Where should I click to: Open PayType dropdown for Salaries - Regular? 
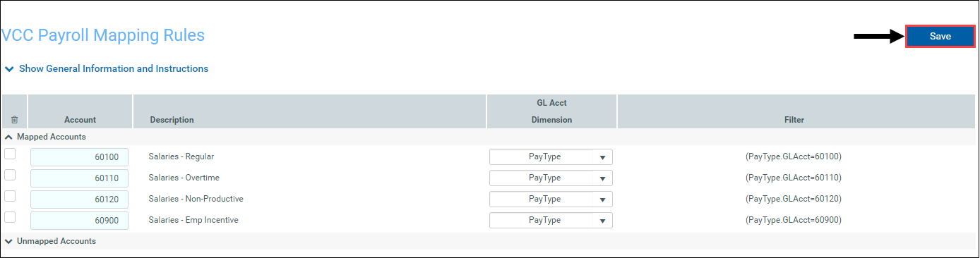coord(551,156)
